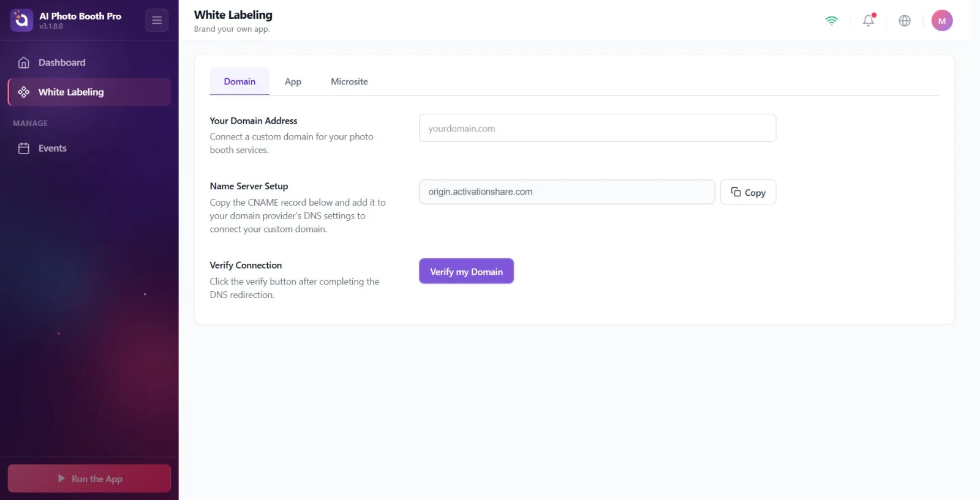The height and width of the screenshot is (500, 980).
Task: Collapse the sidebar with the hamburger icon
Action: tap(157, 20)
